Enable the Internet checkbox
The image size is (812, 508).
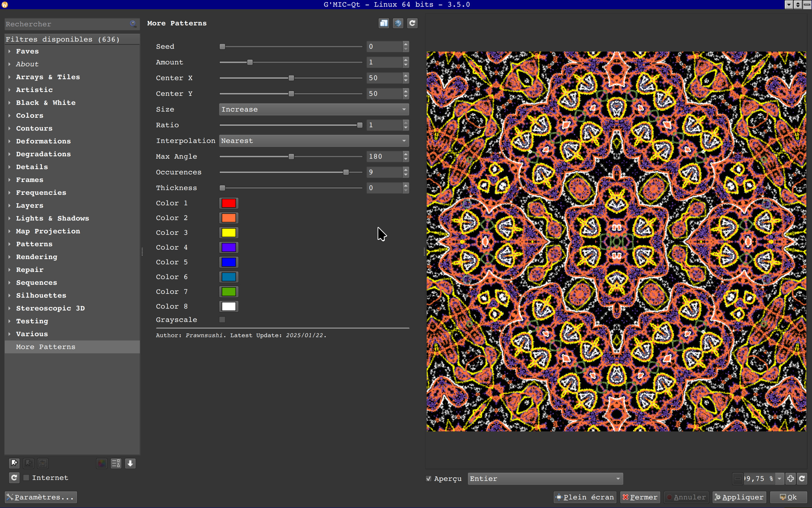(26, 478)
